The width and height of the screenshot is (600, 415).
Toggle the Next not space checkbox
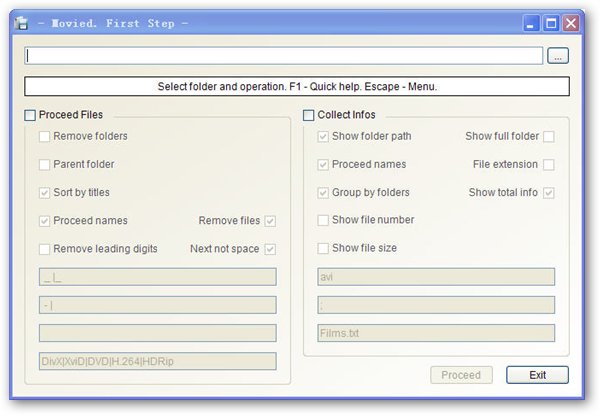270,249
